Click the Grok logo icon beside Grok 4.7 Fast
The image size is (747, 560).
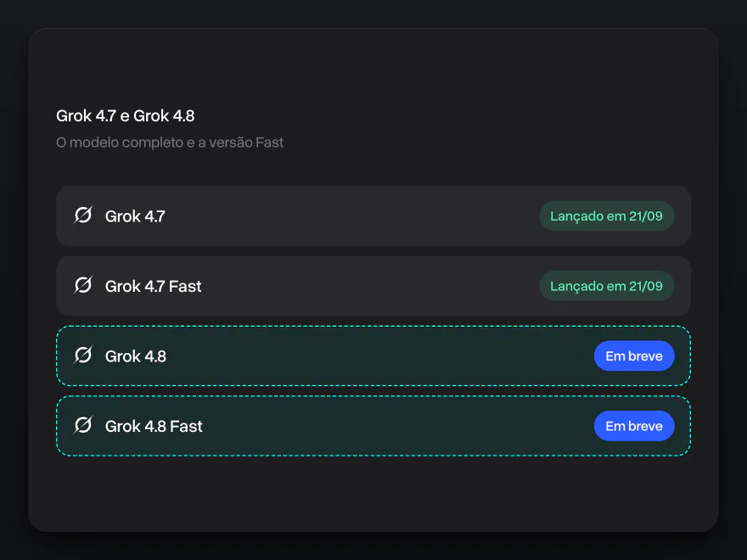(x=83, y=285)
